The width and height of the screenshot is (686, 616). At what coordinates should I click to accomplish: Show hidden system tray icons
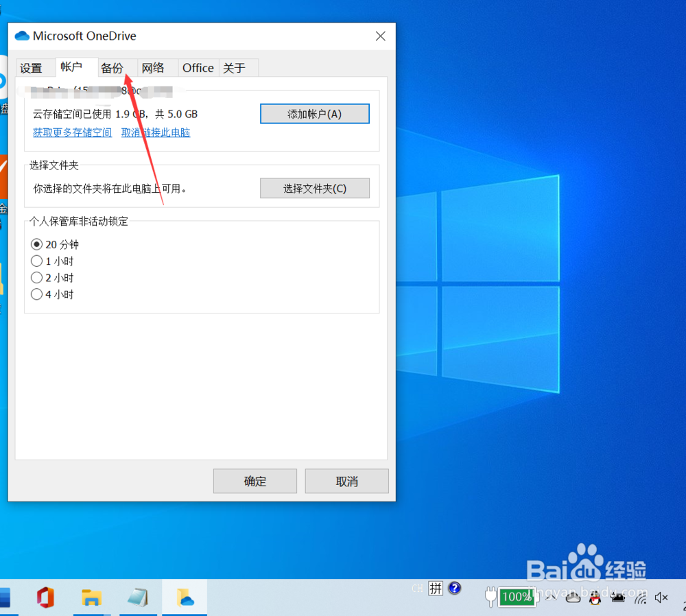point(551,597)
